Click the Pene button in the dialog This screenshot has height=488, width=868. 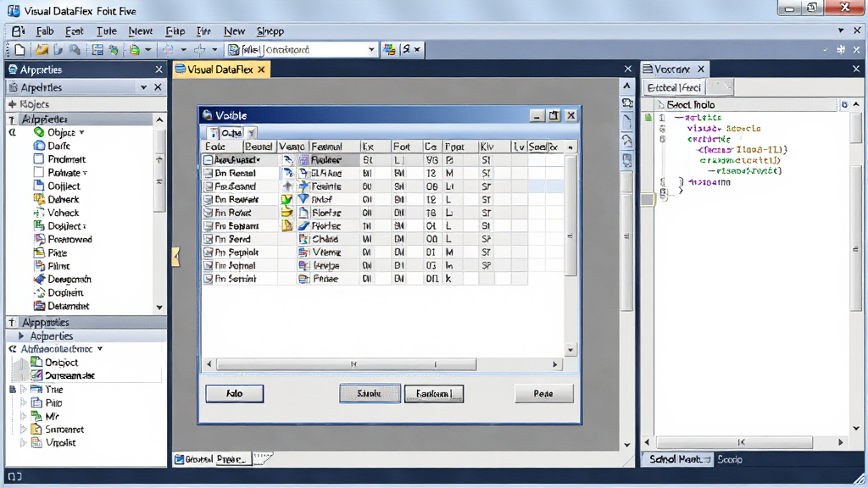tap(543, 393)
